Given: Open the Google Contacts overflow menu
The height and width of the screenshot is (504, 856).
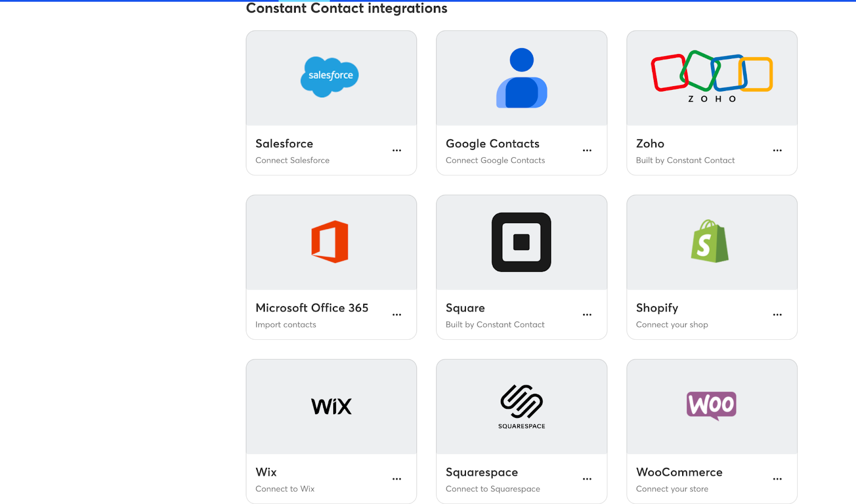Looking at the screenshot, I should pyautogui.click(x=587, y=150).
